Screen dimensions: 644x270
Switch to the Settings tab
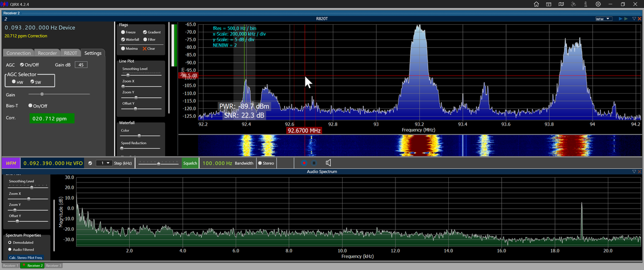(93, 53)
